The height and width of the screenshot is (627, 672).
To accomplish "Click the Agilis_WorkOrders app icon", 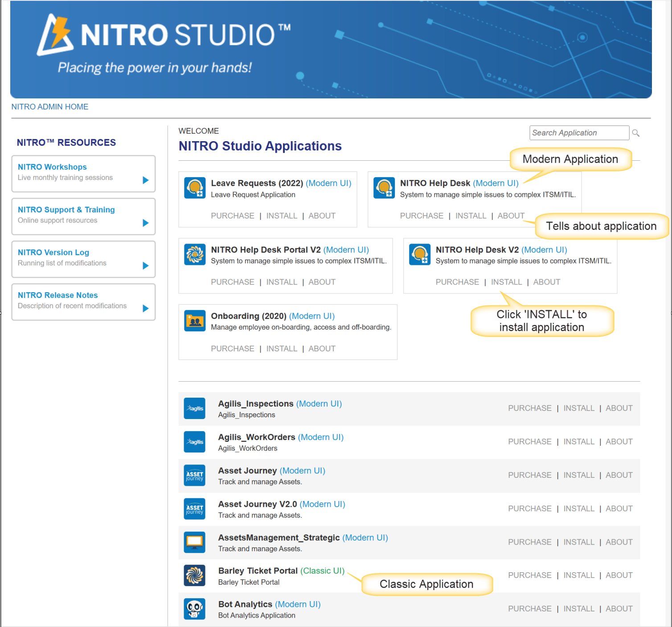I will click(x=195, y=442).
